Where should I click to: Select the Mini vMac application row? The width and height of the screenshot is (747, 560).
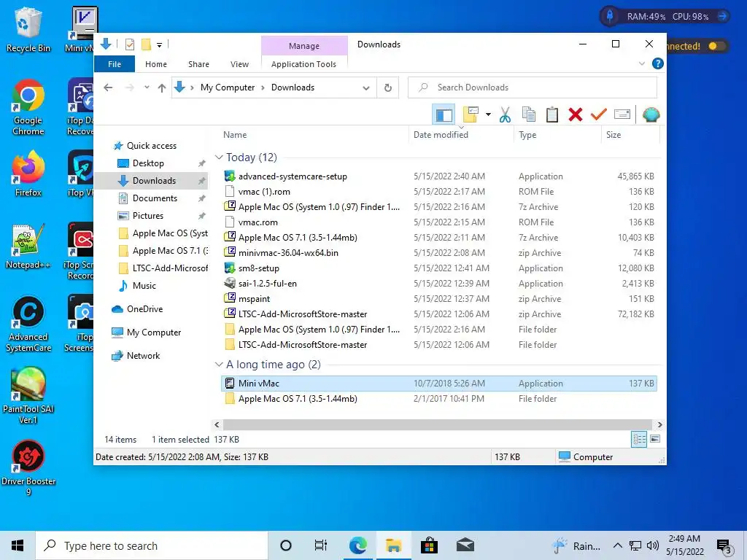(438, 384)
